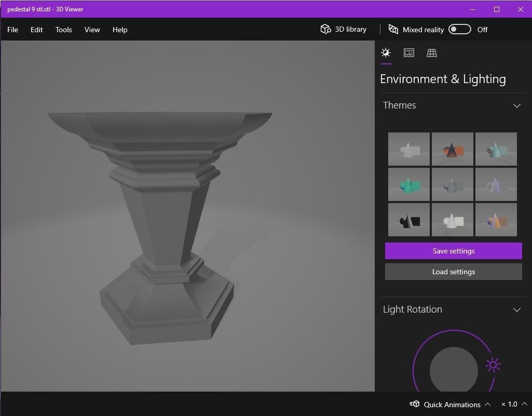Select the pale teal theme thumbnail
Viewport: 532px width, 416px height.
coord(496,149)
